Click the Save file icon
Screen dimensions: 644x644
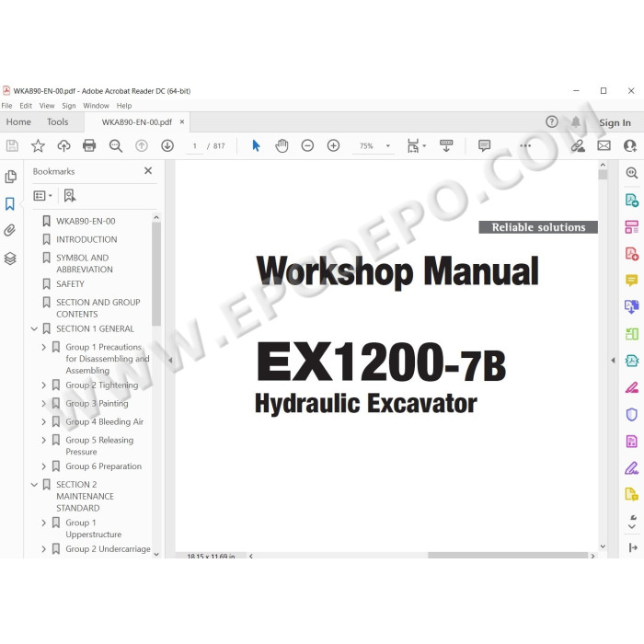point(12,145)
